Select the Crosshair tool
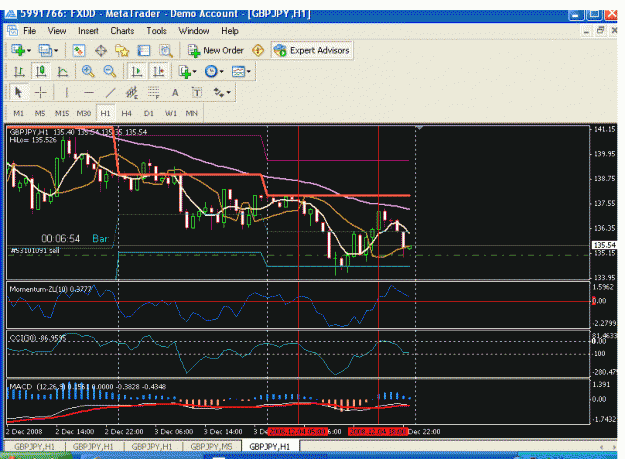This screenshot has width=625, height=459. [40, 92]
